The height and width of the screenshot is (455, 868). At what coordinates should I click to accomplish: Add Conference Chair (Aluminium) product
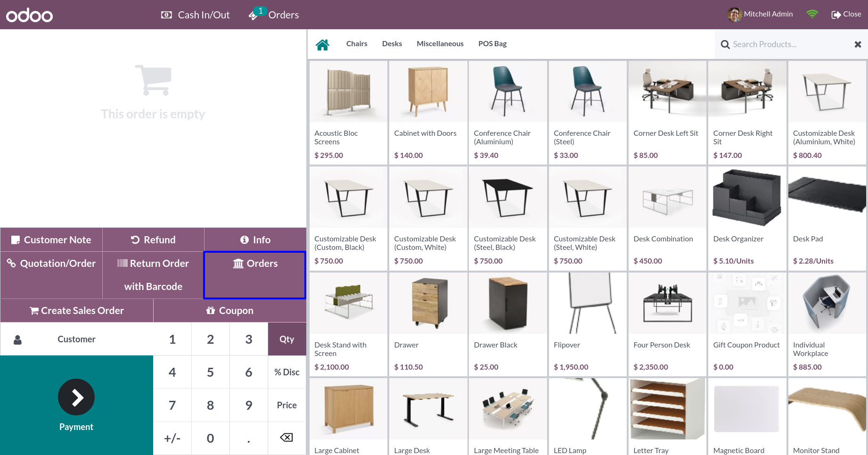[508, 113]
